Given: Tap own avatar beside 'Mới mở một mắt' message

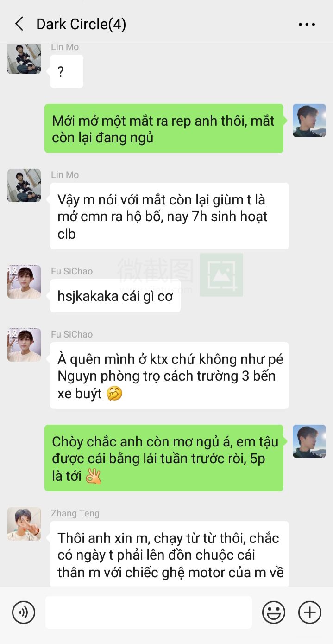Looking at the screenshot, I should click(x=309, y=121).
